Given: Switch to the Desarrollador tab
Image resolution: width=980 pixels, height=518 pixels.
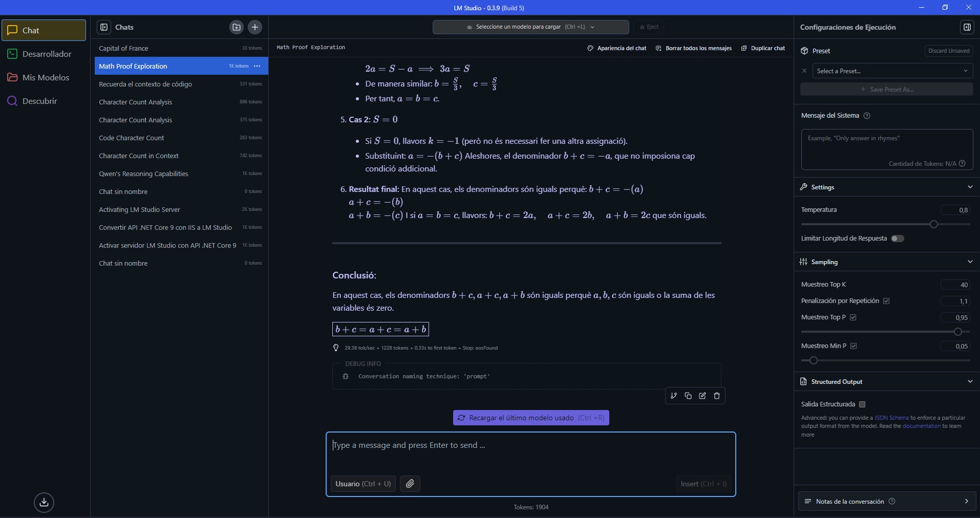Looking at the screenshot, I should pyautogui.click(x=46, y=54).
